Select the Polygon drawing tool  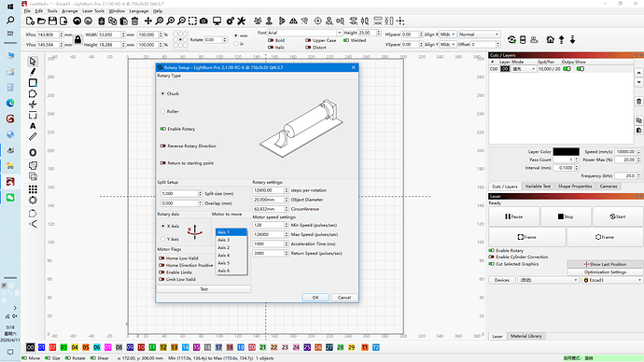coord(33,93)
